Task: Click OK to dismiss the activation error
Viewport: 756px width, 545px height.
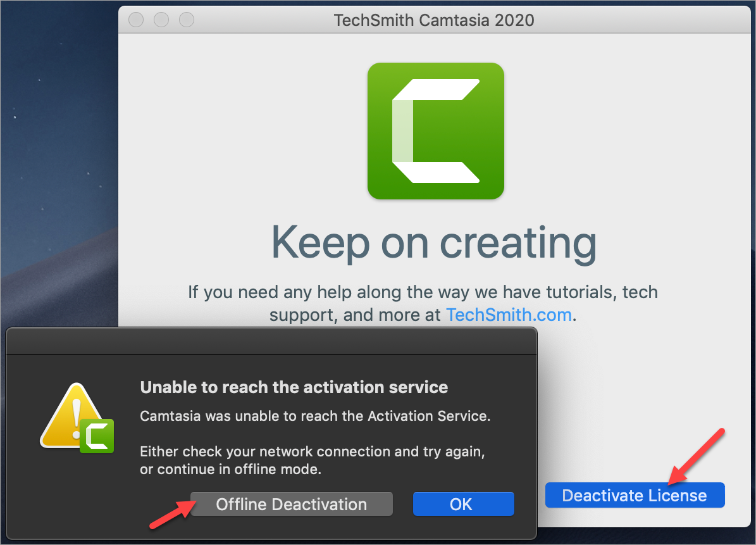Action: [463, 504]
